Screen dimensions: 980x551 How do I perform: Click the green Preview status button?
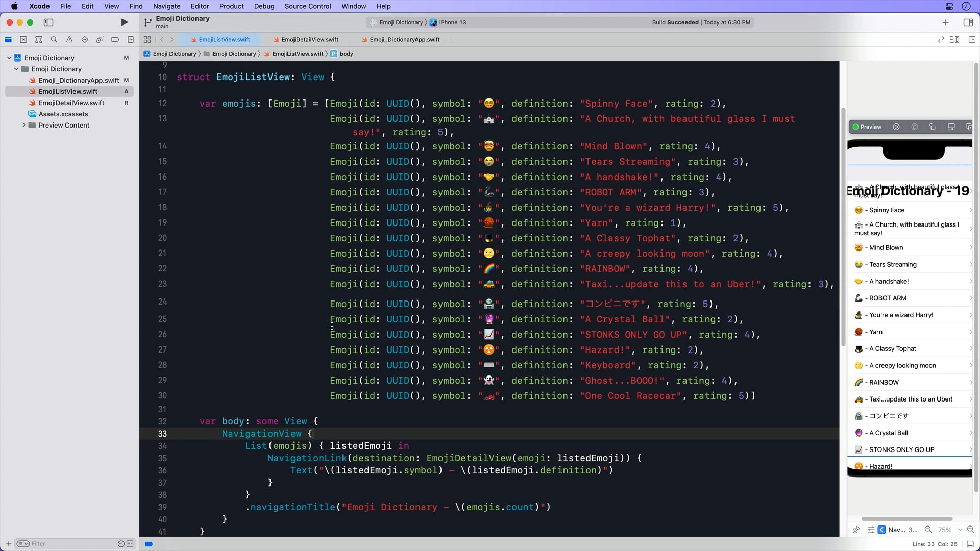[867, 127]
